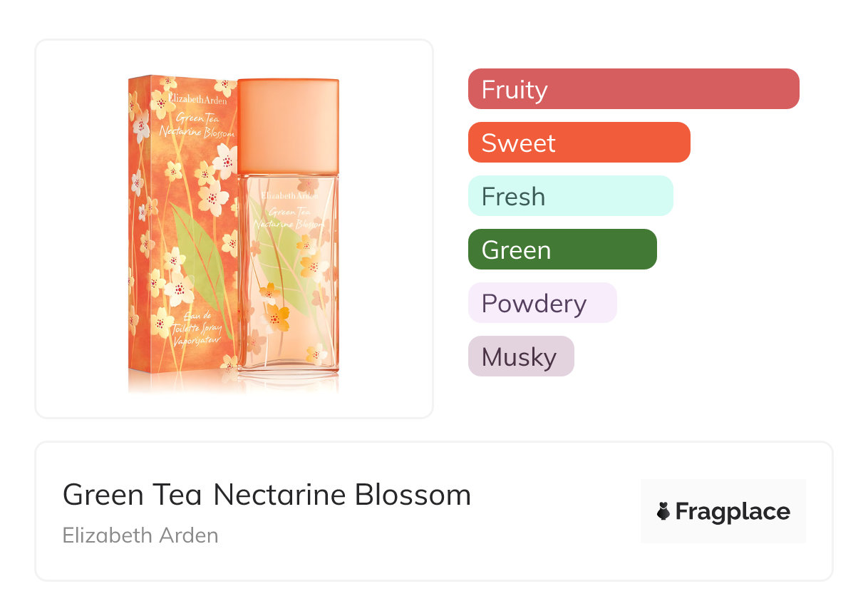This screenshot has height=616, width=868.
Task: Select the Musky accord bar
Action: tap(520, 356)
